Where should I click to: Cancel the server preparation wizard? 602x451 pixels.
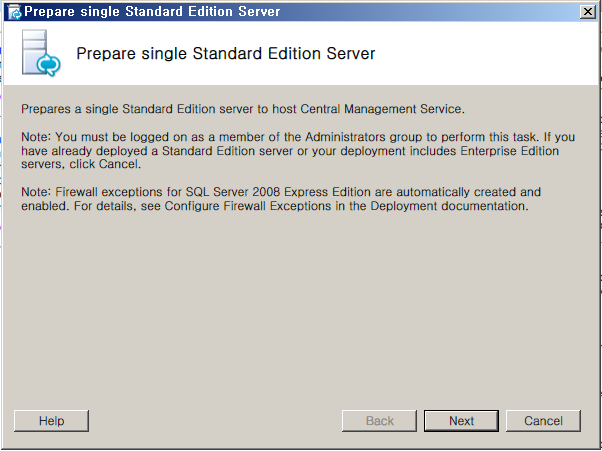tap(543, 421)
